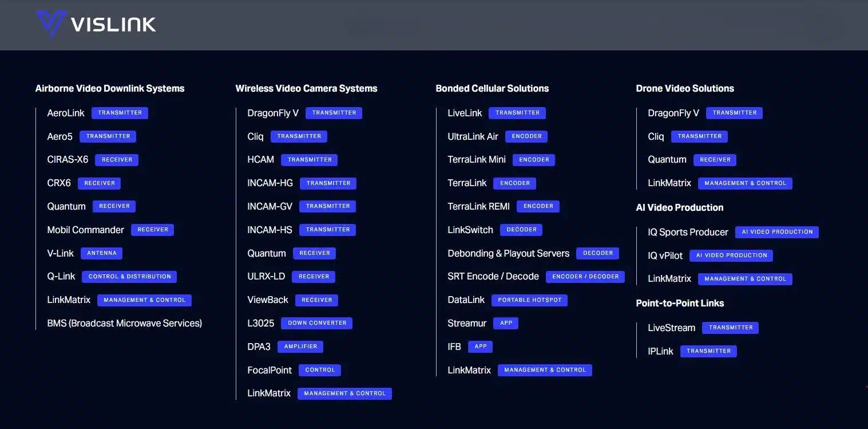Open INCAM-HG product link

point(270,183)
